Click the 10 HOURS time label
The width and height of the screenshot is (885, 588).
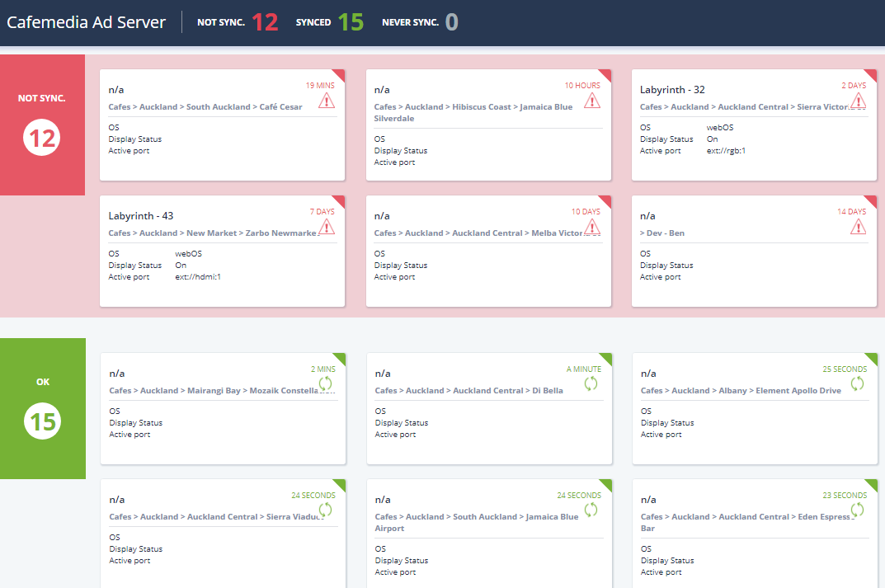[x=582, y=85]
